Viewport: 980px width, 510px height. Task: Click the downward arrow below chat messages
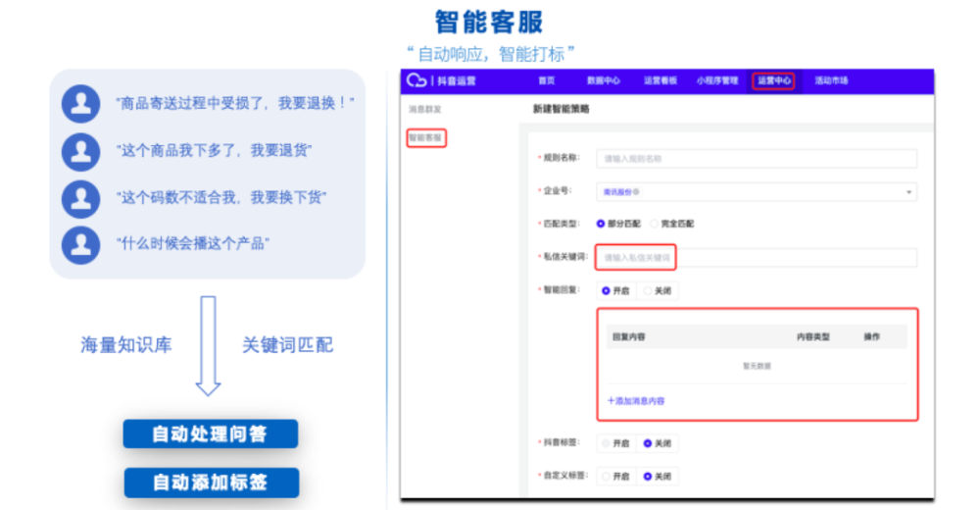pyautogui.click(x=208, y=345)
